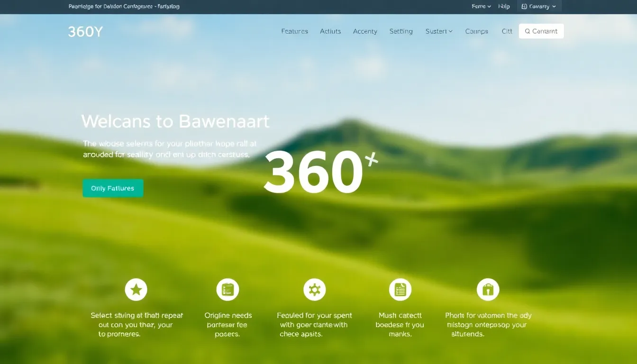Click the checklist clipboard feature icon

(227, 290)
